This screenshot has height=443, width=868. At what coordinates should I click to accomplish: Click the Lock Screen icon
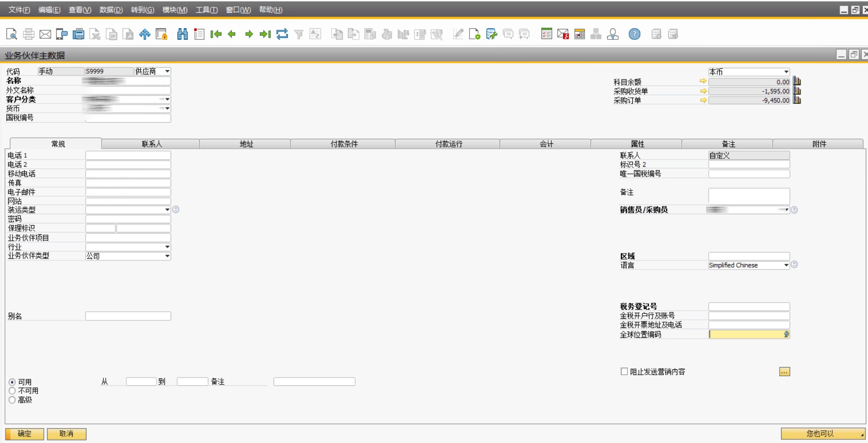pos(162,34)
